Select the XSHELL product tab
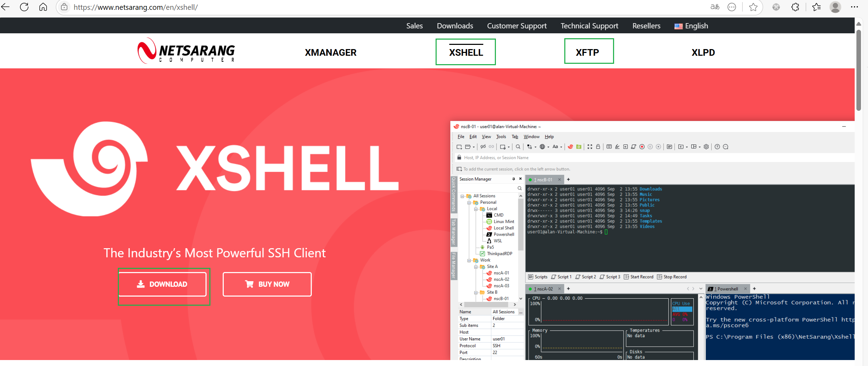 466,53
